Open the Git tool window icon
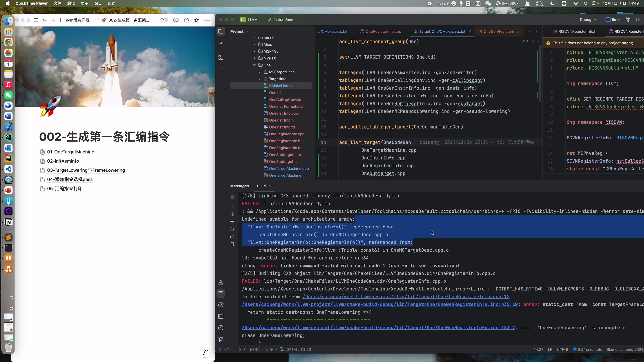The height and width of the screenshot is (362, 644). [221, 339]
